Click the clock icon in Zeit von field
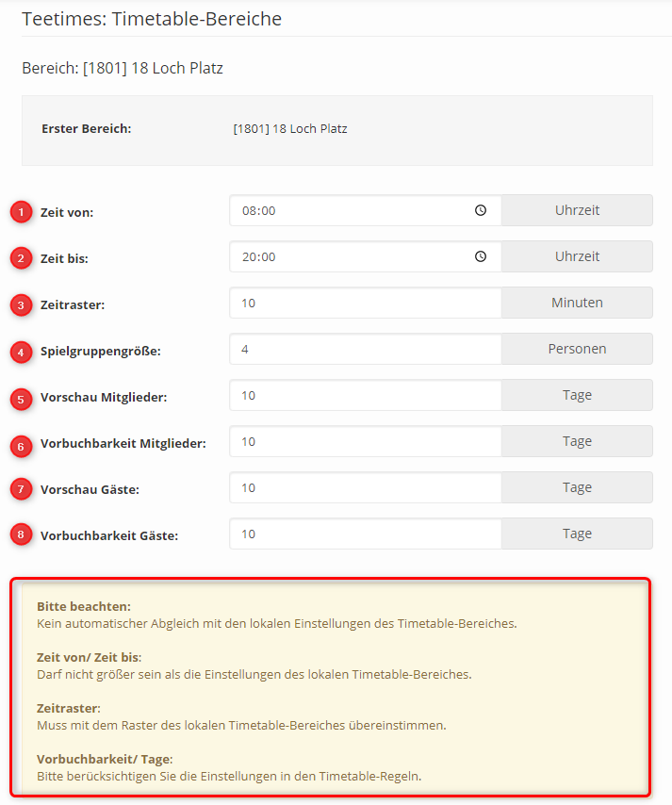The width and height of the screenshot is (672, 805). [481, 211]
